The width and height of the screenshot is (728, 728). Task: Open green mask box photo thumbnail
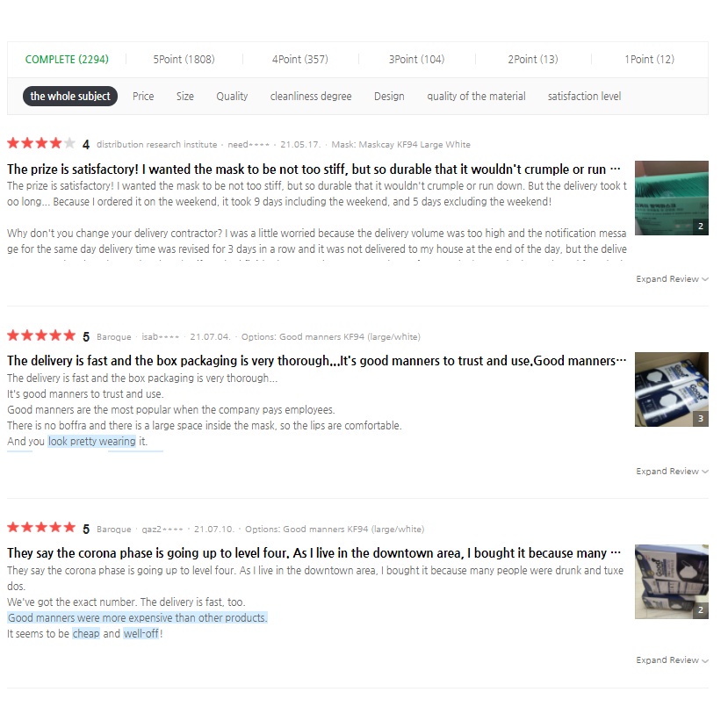(671, 198)
